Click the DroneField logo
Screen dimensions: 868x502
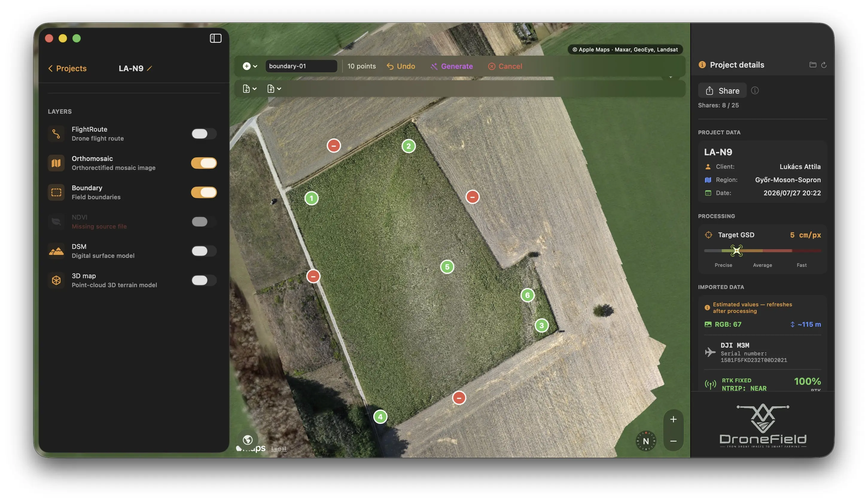[763, 425]
